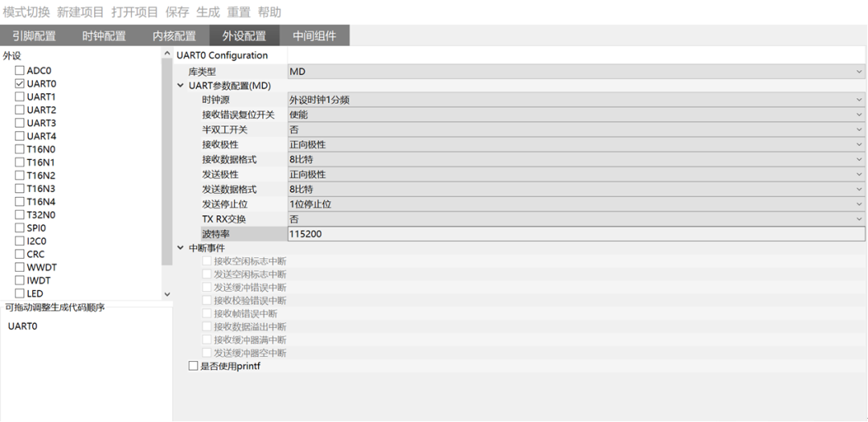Click the 发送缓冲错误中断 checkbox
The height and width of the screenshot is (422, 868).
(x=207, y=288)
